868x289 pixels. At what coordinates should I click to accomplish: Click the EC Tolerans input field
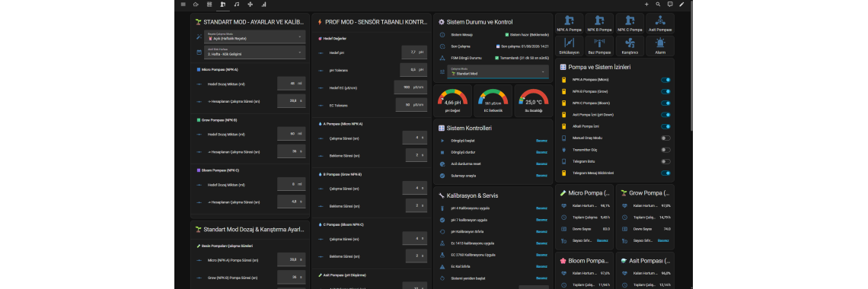pos(410,104)
